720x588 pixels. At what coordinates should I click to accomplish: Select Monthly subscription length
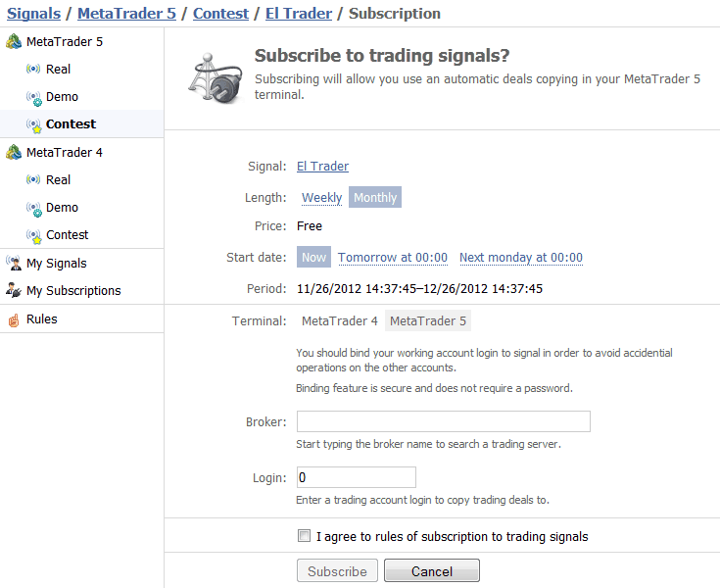[x=375, y=198]
